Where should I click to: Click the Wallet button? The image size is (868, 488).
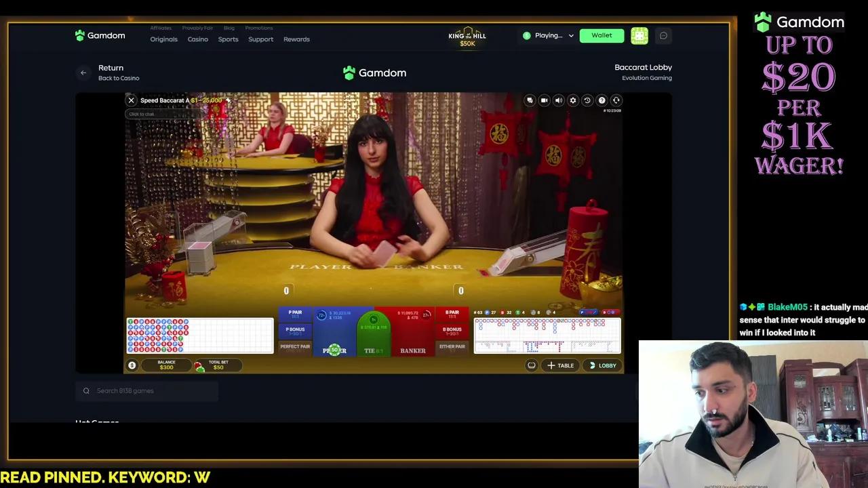[601, 35]
